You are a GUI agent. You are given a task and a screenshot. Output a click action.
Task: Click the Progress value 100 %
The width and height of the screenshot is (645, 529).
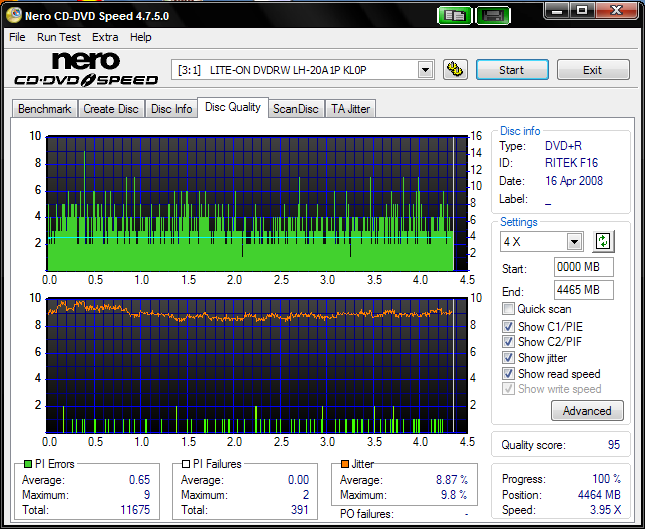(606, 479)
